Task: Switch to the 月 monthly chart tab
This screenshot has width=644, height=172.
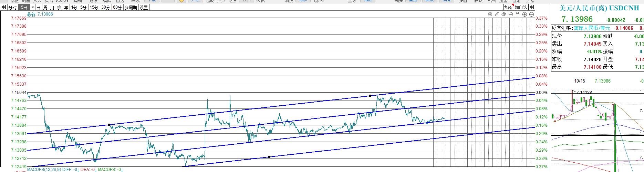Action: 52,7
